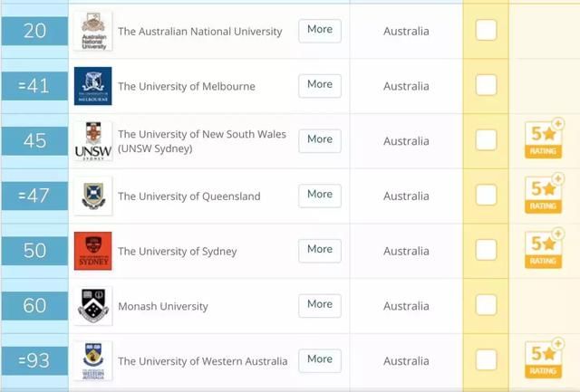580x392 pixels.
Task: Expand More details for University of Queensland
Action: click(x=320, y=196)
